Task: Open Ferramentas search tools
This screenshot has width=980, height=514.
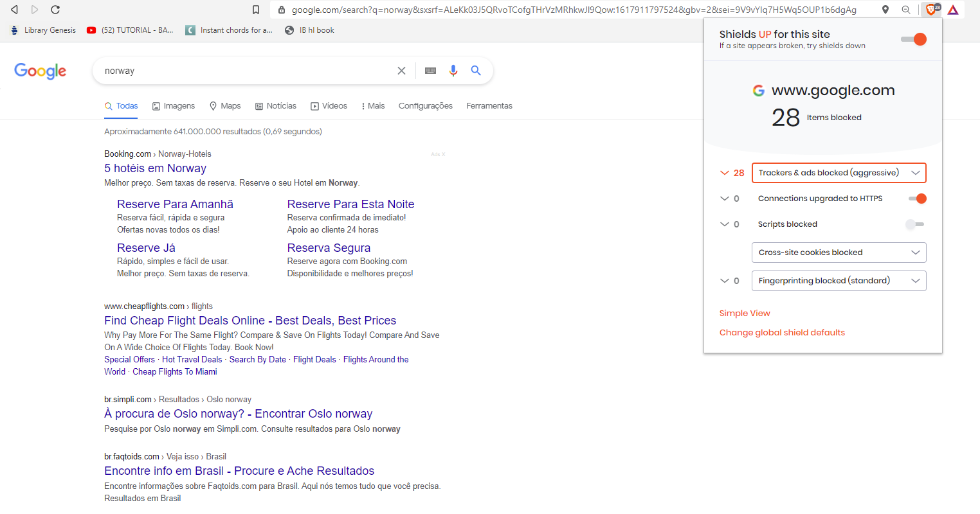Action: 489,106
